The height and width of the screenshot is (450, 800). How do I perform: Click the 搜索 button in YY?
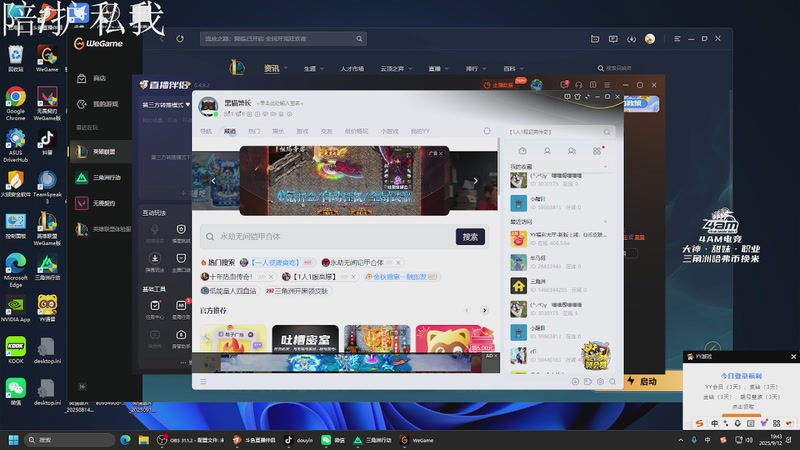(470, 237)
